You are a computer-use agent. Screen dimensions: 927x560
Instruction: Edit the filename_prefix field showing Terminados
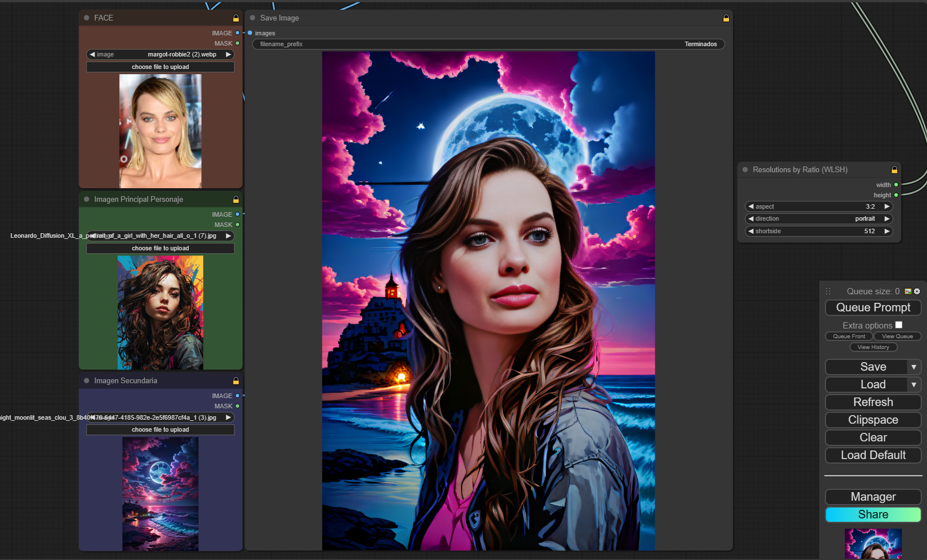pos(489,44)
